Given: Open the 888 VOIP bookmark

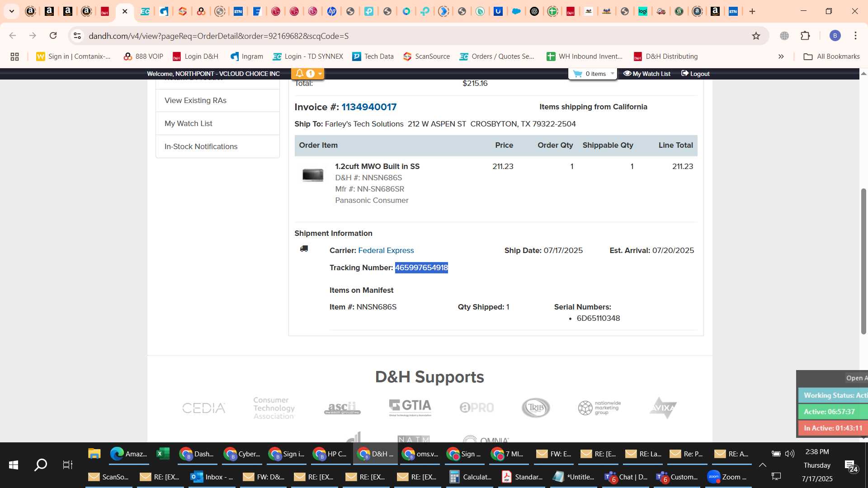Looking at the screenshot, I should tap(143, 56).
